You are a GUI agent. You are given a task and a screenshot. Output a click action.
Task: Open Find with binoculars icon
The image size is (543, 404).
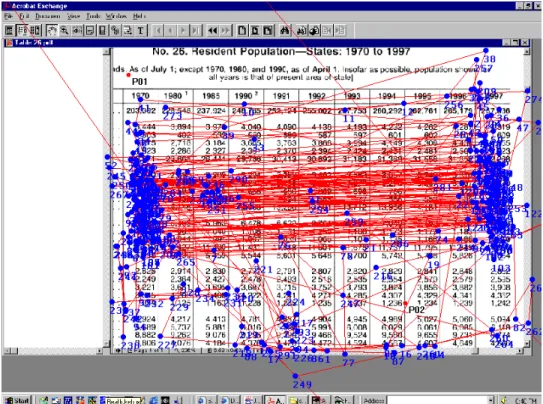point(285,30)
